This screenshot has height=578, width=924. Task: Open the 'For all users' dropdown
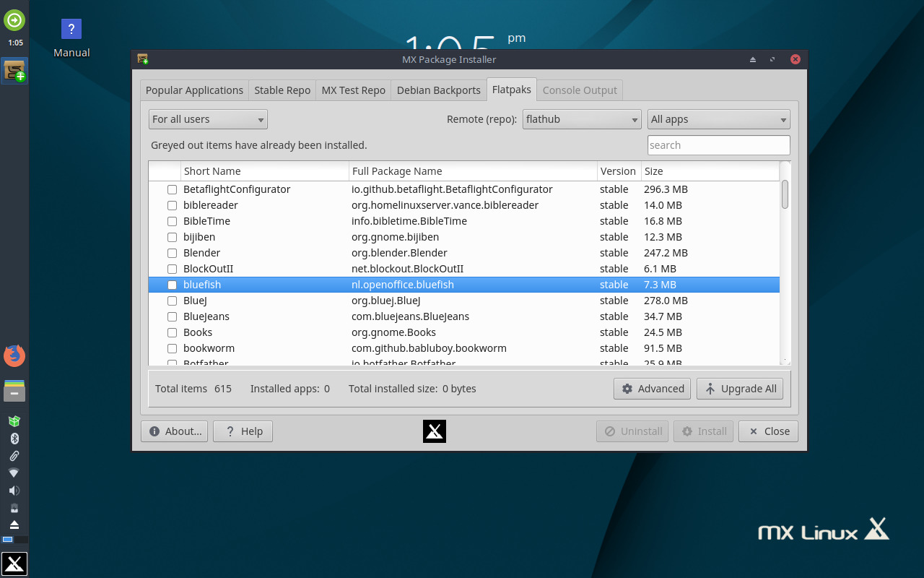click(x=208, y=118)
